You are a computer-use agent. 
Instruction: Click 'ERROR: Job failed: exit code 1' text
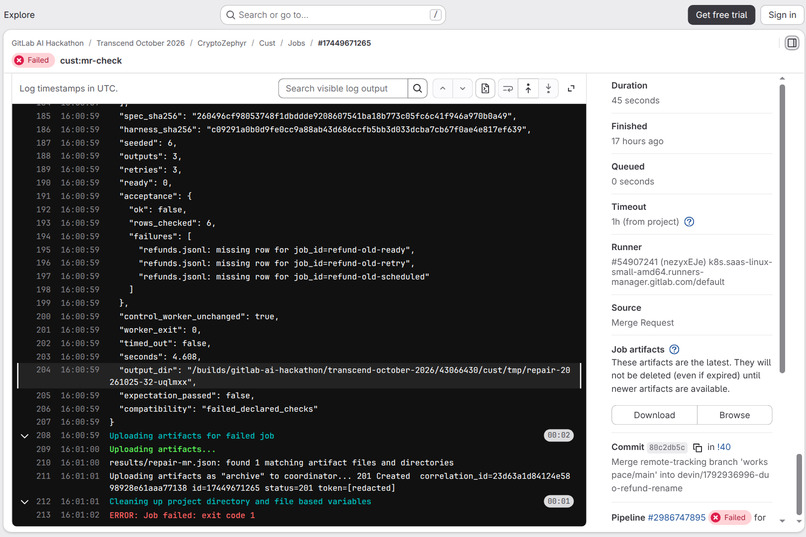point(182,515)
